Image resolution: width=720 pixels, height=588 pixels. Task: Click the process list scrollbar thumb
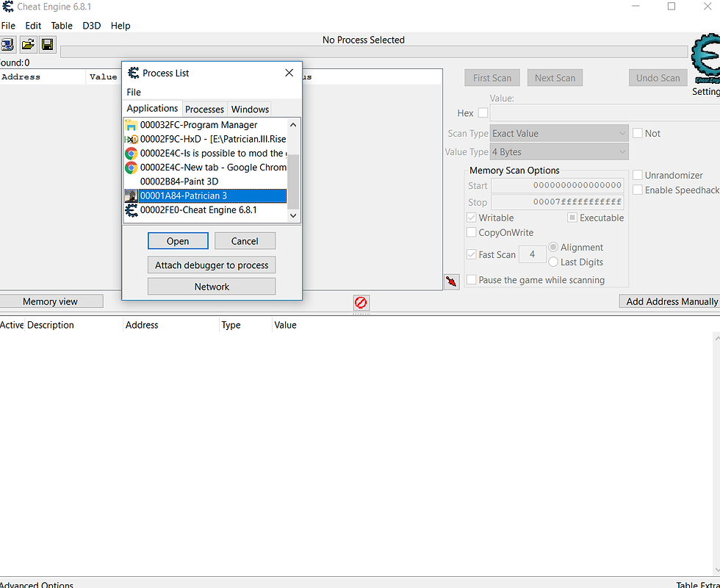click(293, 182)
